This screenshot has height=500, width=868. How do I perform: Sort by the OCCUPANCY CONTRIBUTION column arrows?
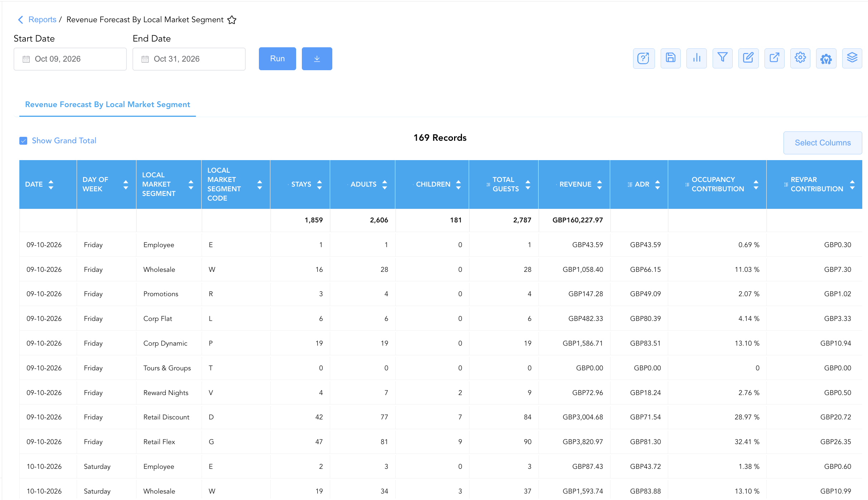pyautogui.click(x=756, y=184)
